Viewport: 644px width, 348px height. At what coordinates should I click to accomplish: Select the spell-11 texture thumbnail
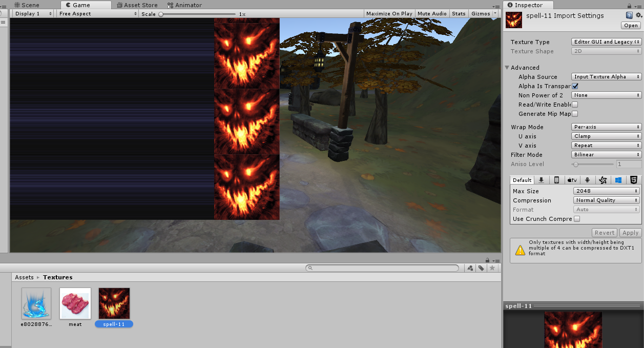(x=114, y=303)
